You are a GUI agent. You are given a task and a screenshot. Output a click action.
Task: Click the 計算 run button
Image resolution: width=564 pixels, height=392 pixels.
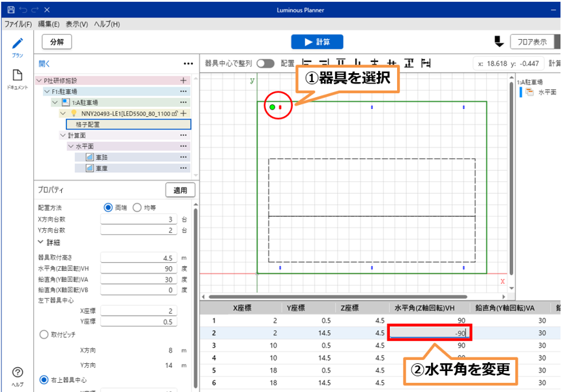tap(317, 42)
